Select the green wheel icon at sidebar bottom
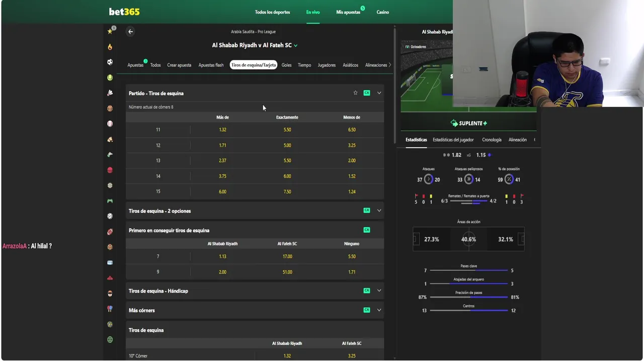 pyautogui.click(x=110, y=339)
